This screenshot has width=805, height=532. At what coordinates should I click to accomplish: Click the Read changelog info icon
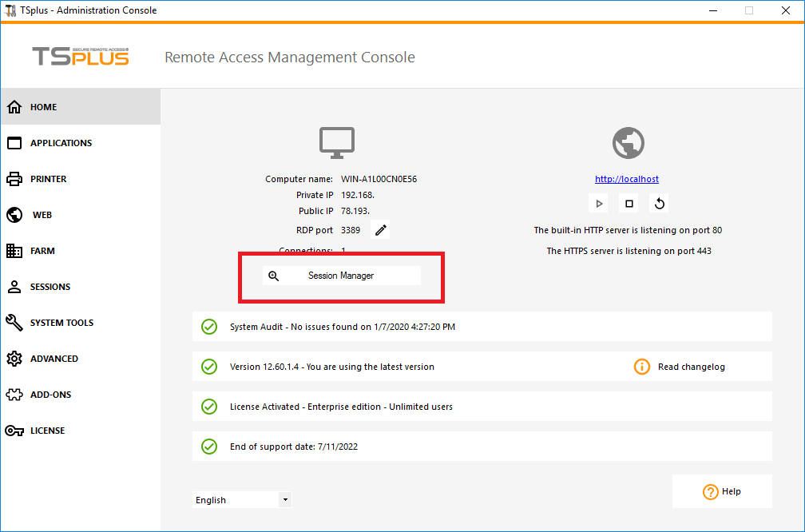coord(642,367)
